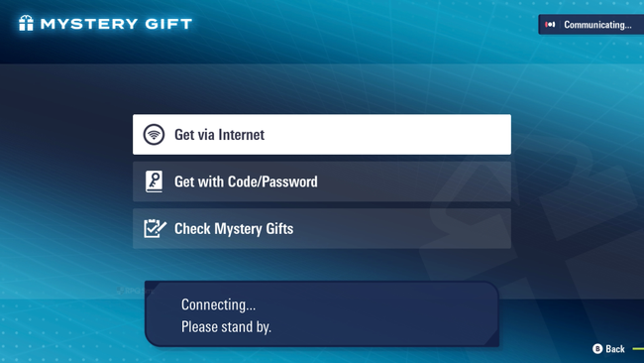Screen dimensions: 644x363
Task: Click the Wi-Fi icon on Get via Internet
Action: click(154, 135)
